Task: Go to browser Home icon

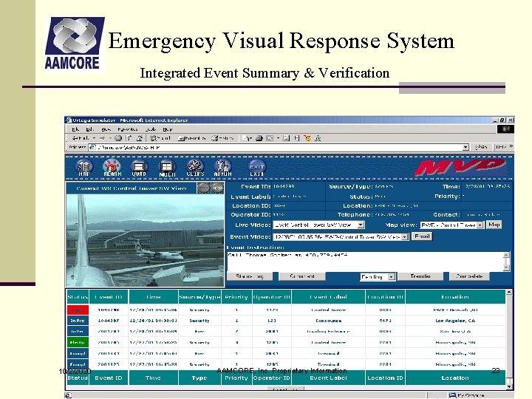Action: tap(140, 138)
